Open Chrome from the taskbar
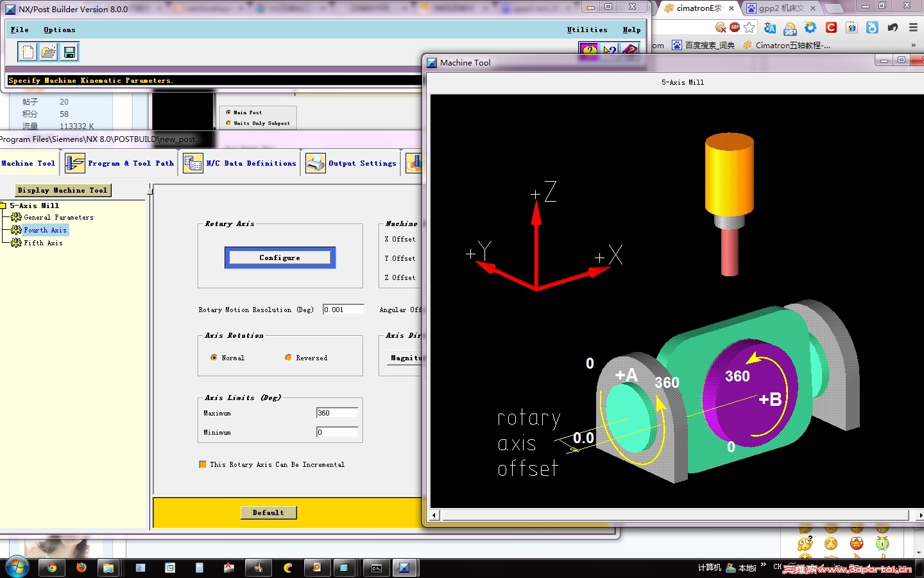The image size is (924, 578). point(52,568)
